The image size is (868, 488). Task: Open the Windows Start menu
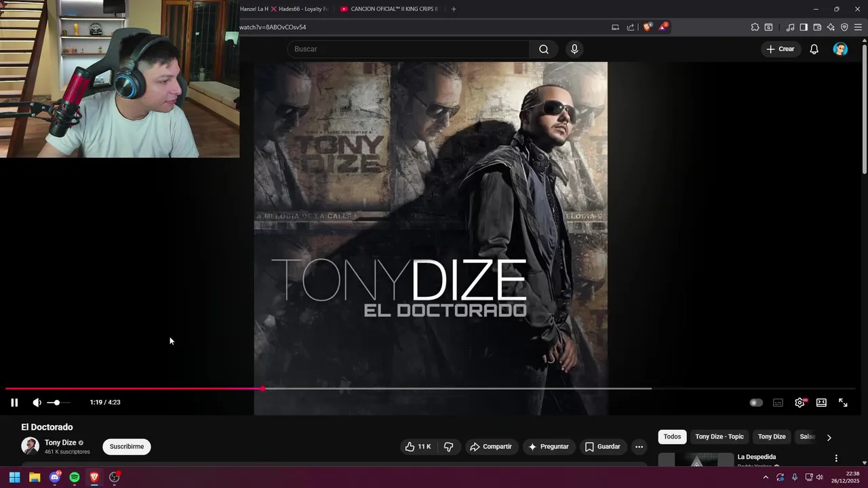pyautogui.click(x=14, y=477)
